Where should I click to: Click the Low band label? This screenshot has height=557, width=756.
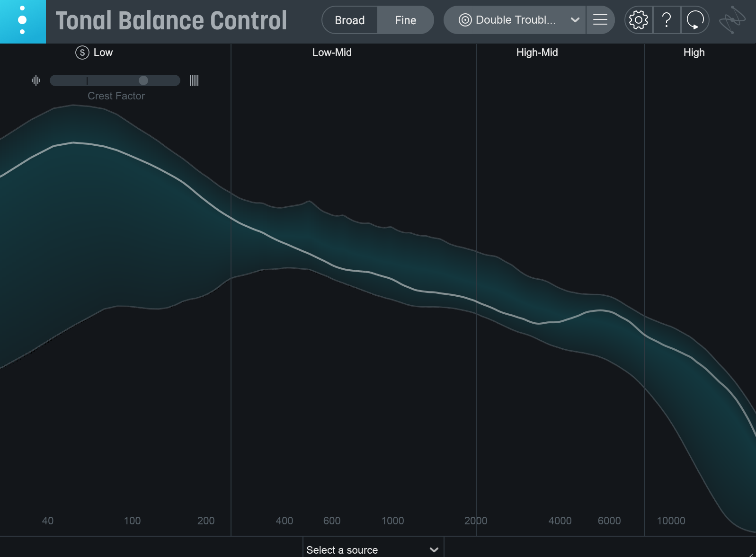click(103, 53)
